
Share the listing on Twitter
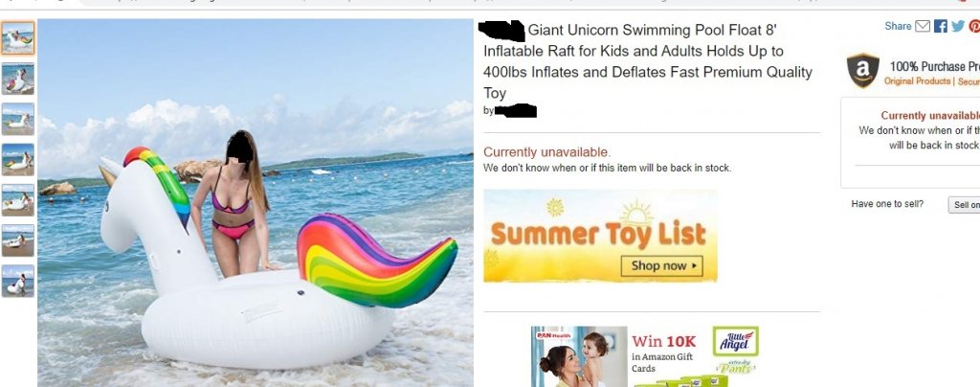tap(958, 26)
